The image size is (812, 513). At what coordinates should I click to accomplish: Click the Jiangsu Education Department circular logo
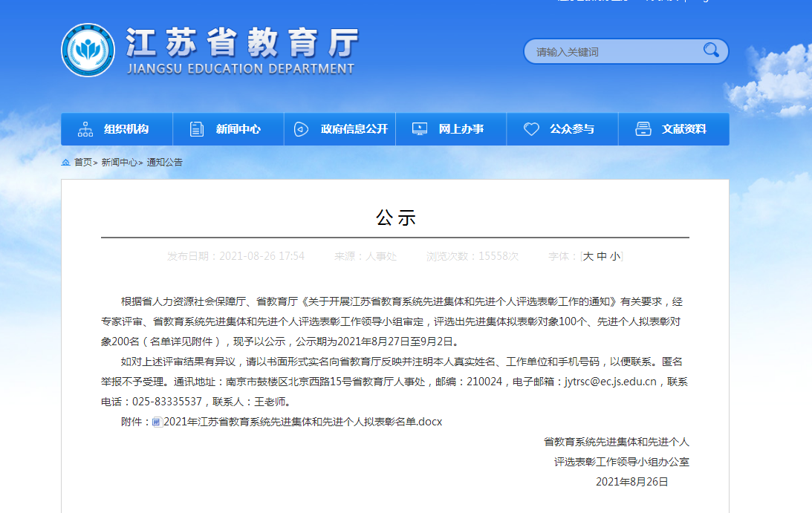coord(88,50)
